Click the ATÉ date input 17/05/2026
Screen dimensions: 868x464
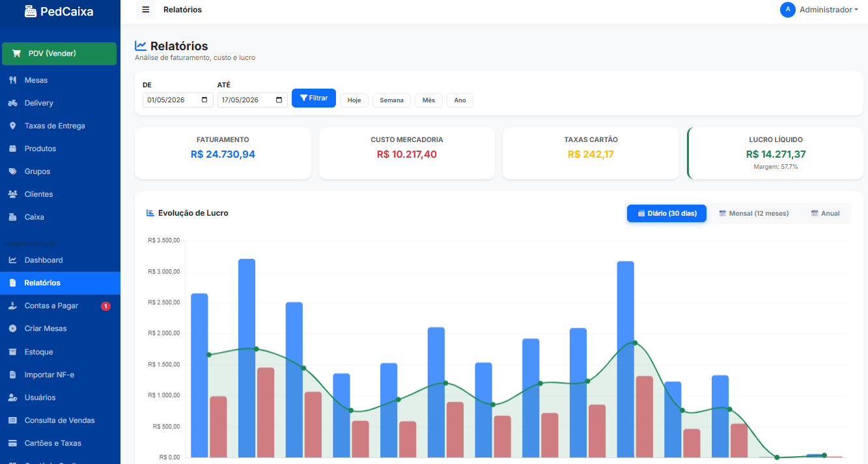point(252,100)
